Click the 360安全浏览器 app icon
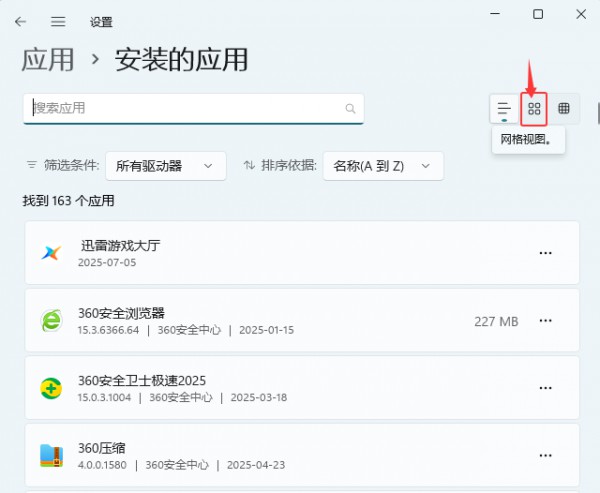 (51, 320)
